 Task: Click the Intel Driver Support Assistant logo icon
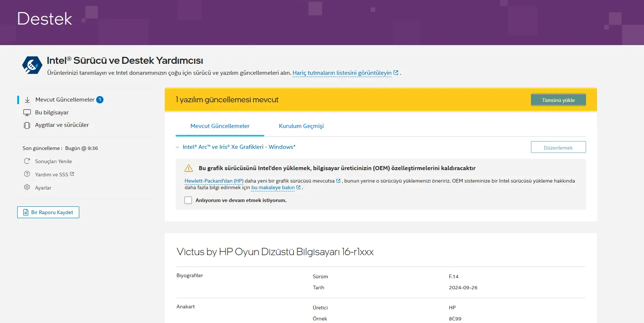32,65
